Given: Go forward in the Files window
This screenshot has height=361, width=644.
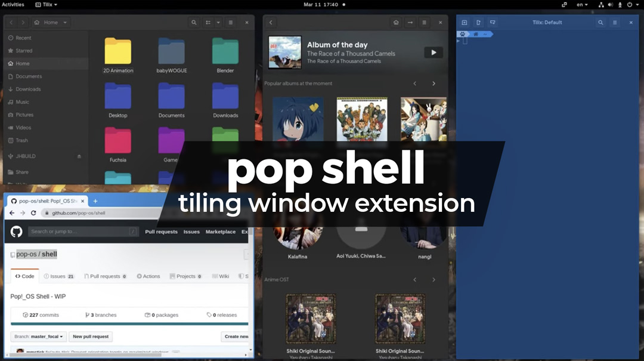Looking at the screenshot, I should (23, 22).
